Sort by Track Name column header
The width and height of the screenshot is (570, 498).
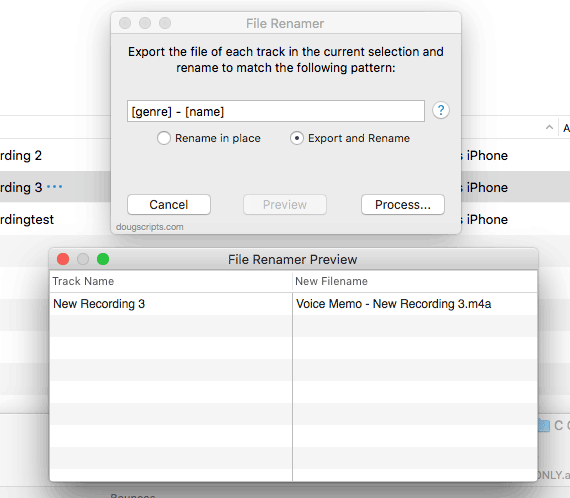pyautogui.click(x=171, y=281)
